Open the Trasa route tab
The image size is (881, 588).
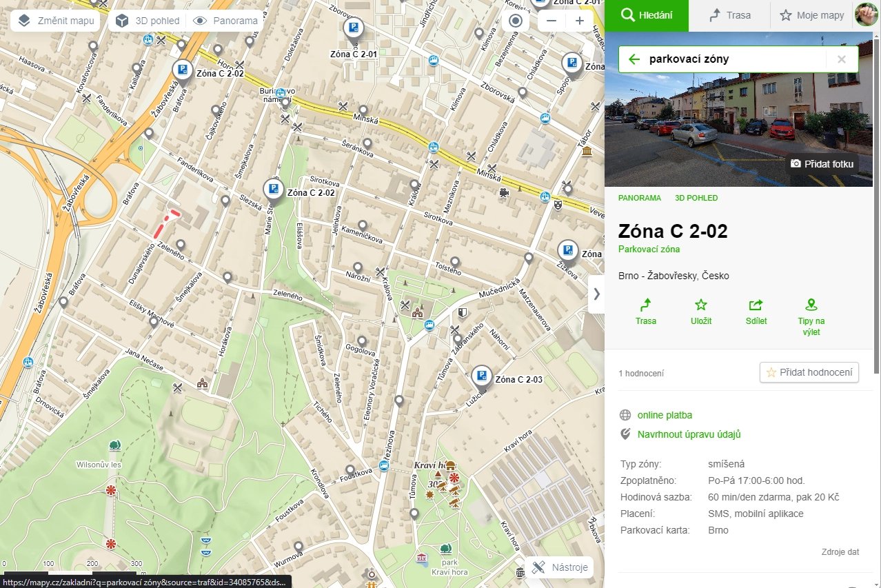tap(730, 15)
